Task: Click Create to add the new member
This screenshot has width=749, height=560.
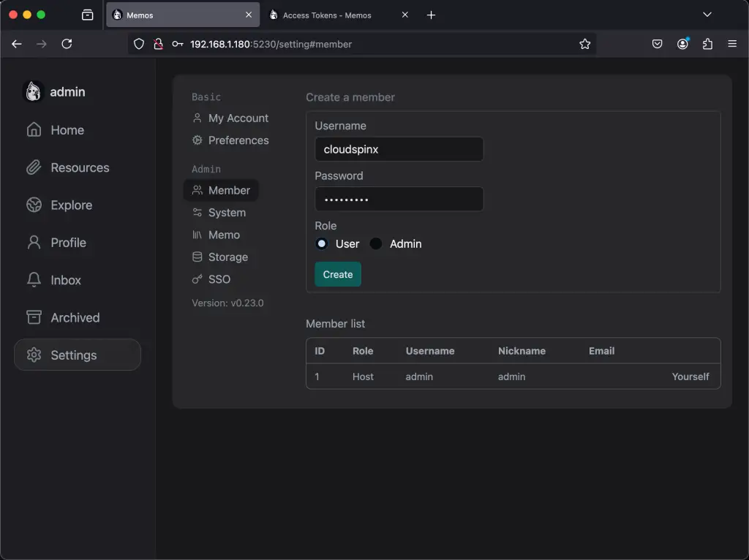Action: click(337, 274)
